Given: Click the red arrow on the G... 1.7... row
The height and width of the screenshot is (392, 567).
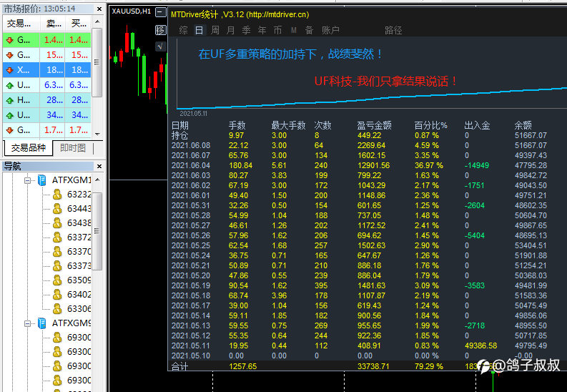Looking at the screenshot, I should tap(10, 130).
